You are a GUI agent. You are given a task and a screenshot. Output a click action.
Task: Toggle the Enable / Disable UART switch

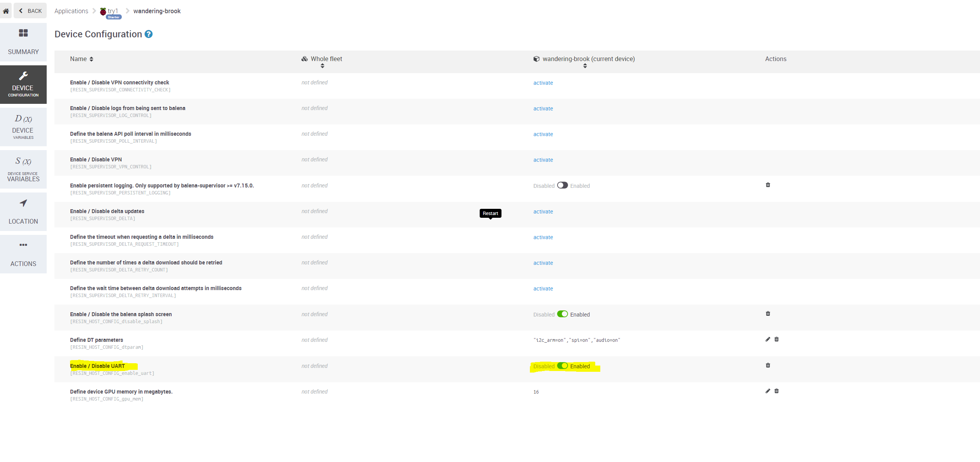tap(562, 366)
